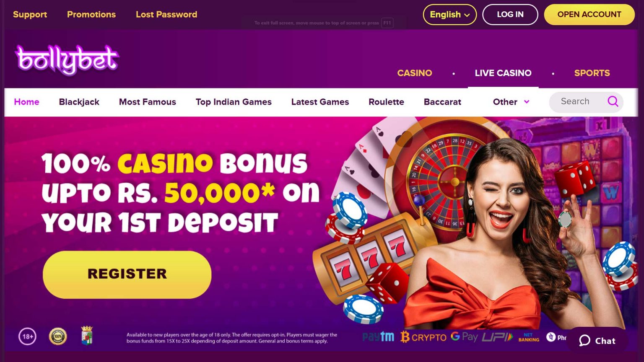Viewport: 644px width, 362px height.
Task: Click the Paytm payment logo
Action: click(378, 337)
